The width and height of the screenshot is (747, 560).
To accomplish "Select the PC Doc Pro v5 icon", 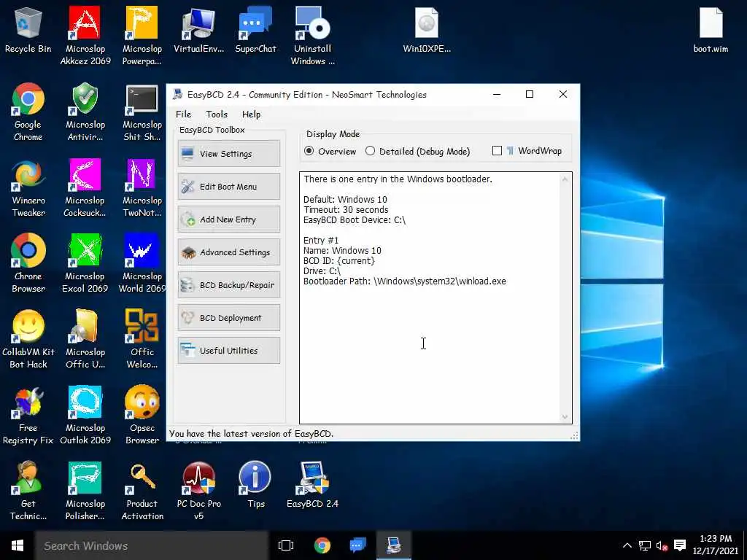I will tap(198, 491).
